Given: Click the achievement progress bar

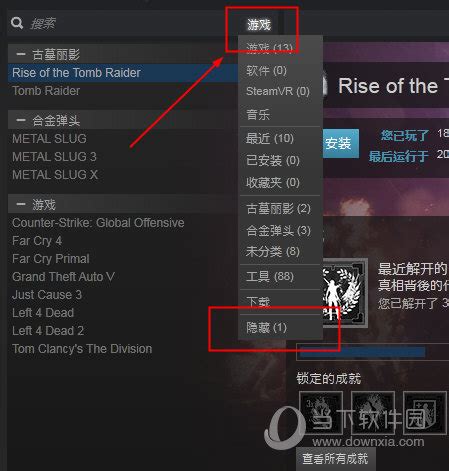Looking at the screenshot, I should [x=372, y=352].
